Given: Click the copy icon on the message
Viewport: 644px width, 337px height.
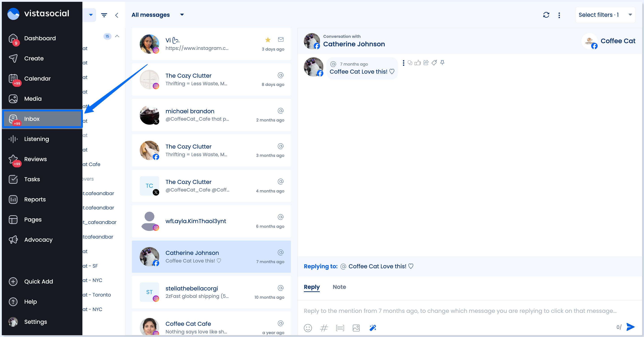Looking at the screenshot, I should point(410,63).
